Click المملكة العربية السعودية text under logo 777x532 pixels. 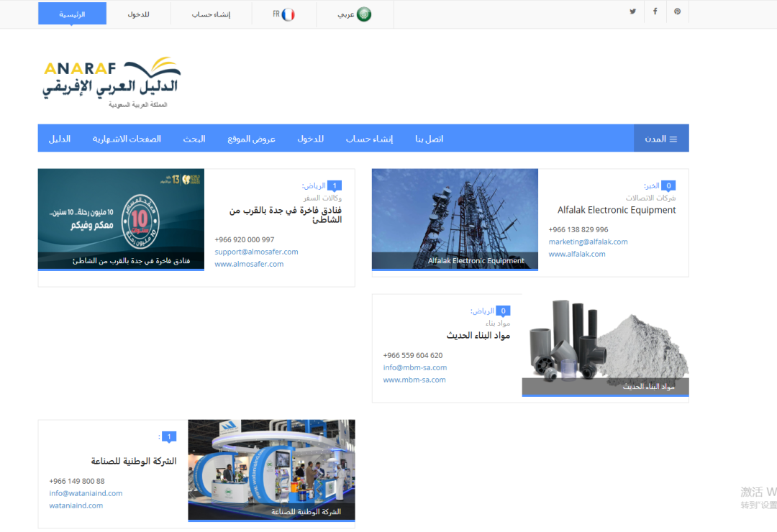click(137, 105)
